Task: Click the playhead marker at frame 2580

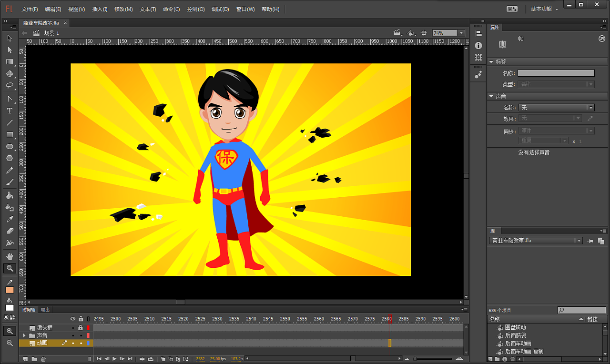Action: pos(389,319)
